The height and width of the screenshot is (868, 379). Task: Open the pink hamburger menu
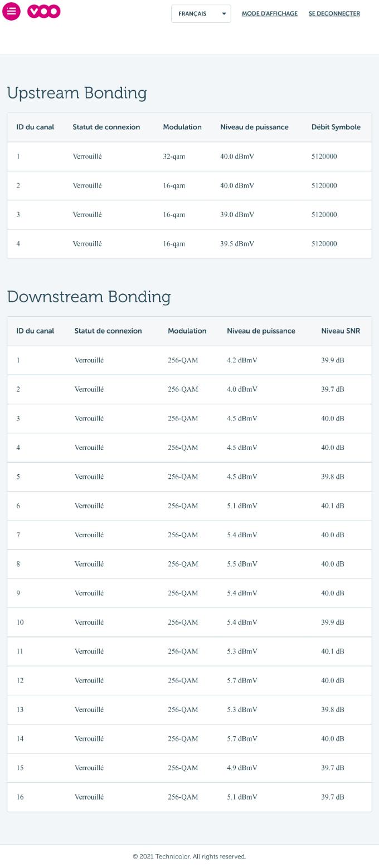tap(11, 11)
